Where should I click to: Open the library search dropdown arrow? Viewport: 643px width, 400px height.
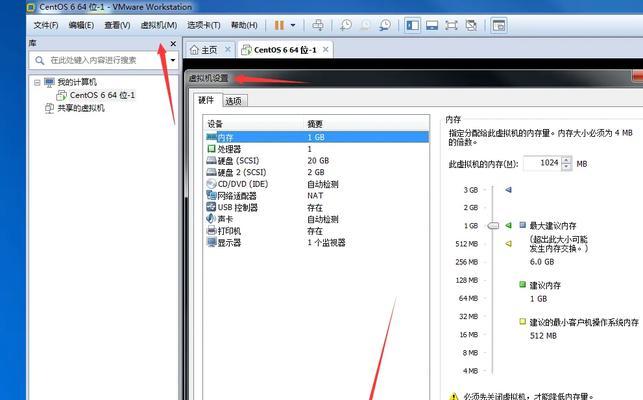[x=173, y=60]
